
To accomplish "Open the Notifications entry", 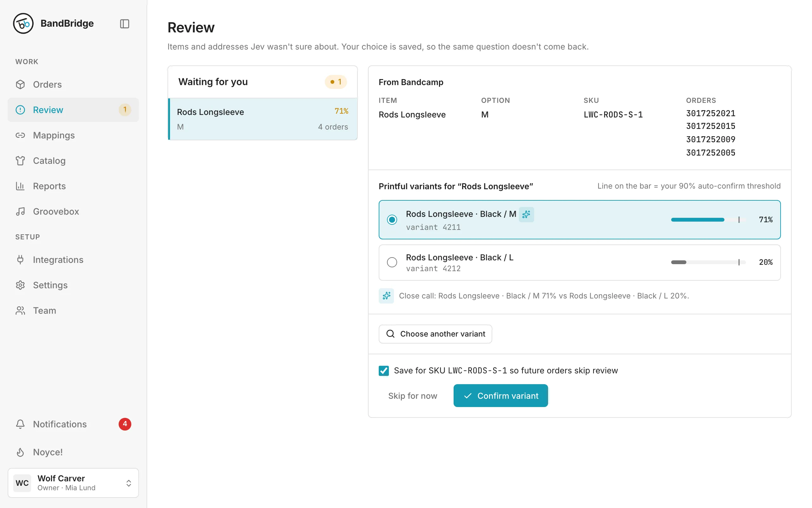I will click(x=73, y=424).
